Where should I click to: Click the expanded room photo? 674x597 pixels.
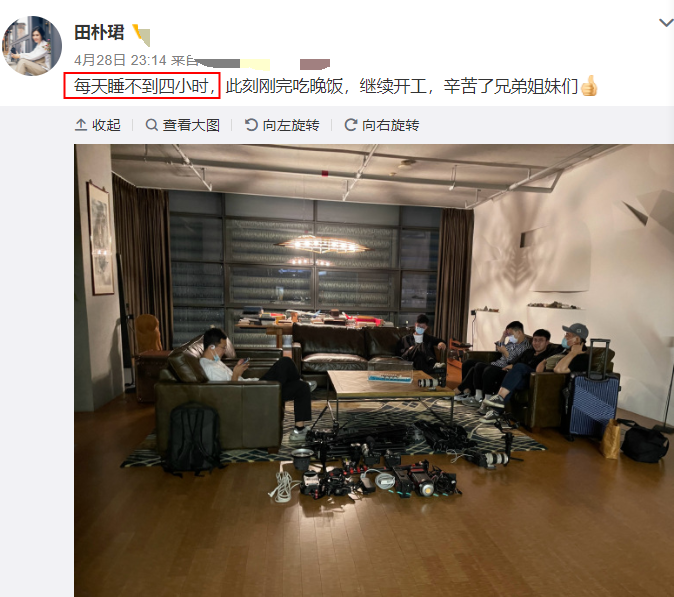tap(374, 370)
